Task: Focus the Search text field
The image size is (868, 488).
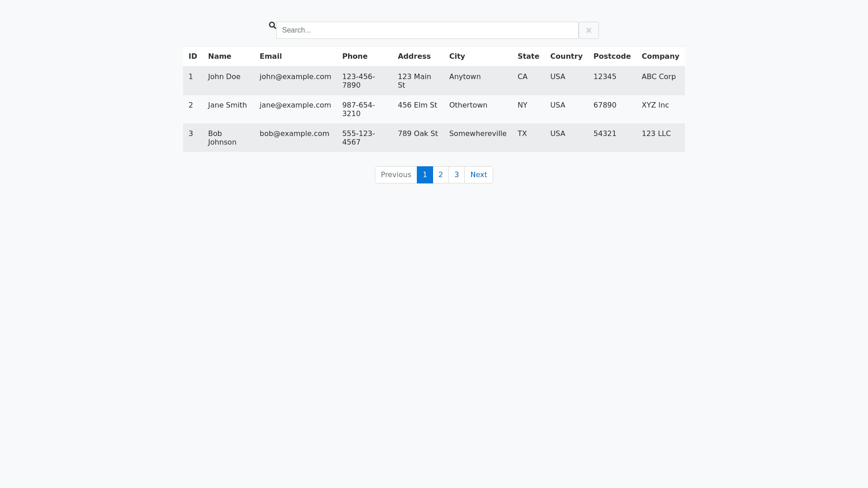Action: point(427,30)
